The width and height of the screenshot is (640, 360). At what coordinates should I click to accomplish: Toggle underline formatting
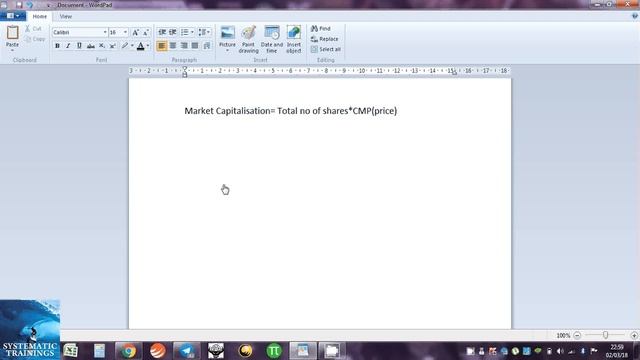pos(79,46)
